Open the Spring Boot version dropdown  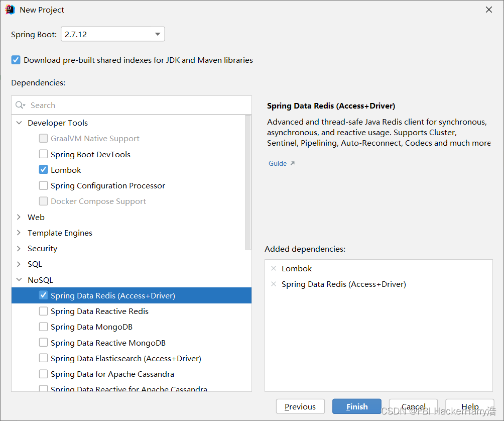(x=112, y=34)
